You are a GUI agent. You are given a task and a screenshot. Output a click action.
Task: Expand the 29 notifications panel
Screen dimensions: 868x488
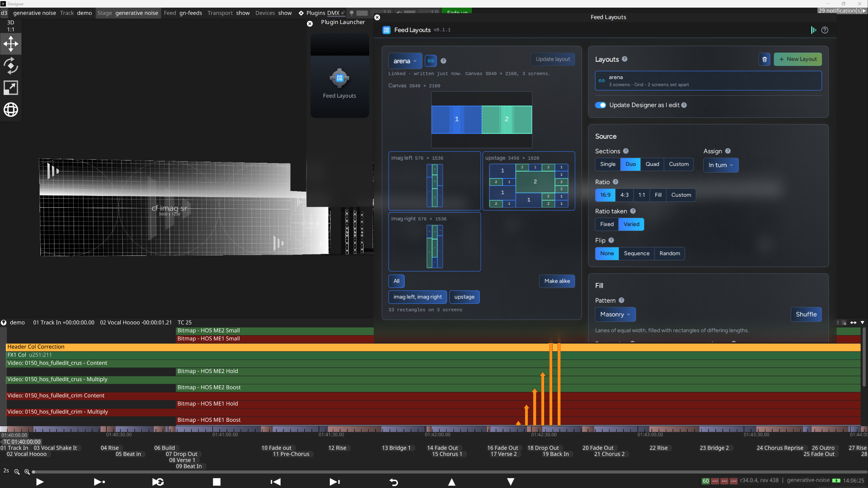coord(842,11)
